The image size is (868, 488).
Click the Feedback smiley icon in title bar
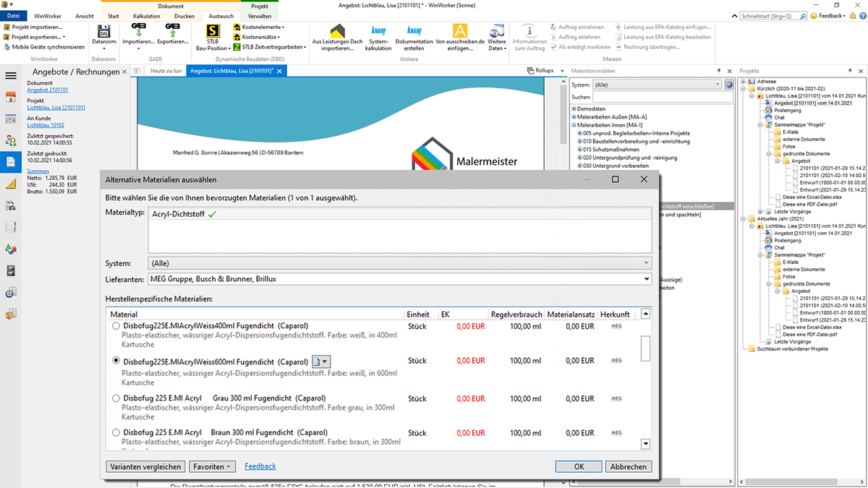point(814,15)
